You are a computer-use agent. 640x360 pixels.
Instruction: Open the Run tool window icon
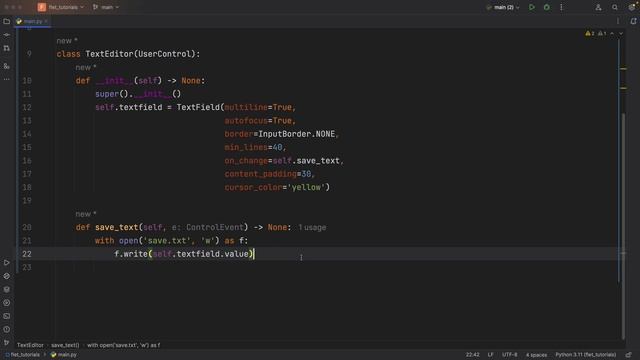[x=7, y=262]
